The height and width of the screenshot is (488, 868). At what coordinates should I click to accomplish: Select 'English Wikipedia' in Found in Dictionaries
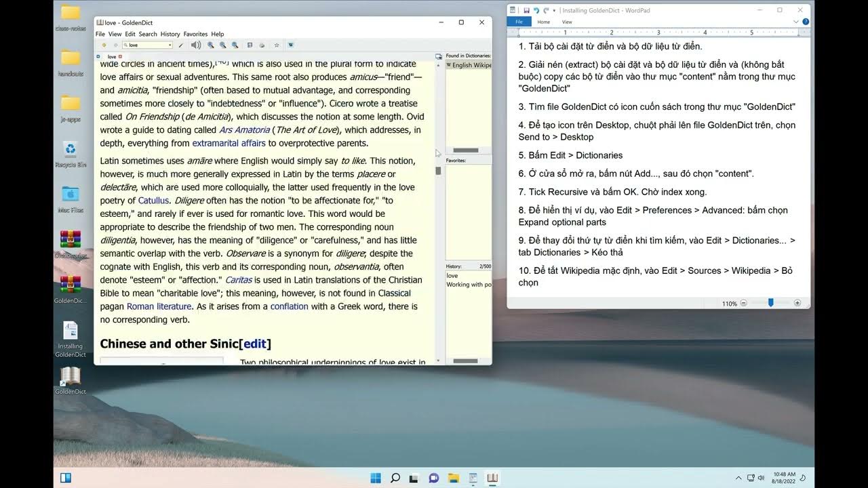click(x=469, y=65)
